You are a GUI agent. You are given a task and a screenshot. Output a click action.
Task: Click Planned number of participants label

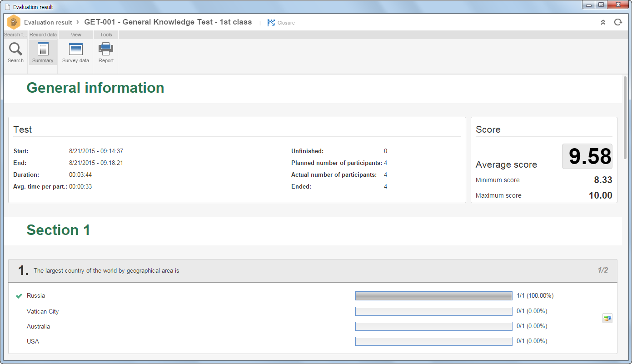coord(337,163)
